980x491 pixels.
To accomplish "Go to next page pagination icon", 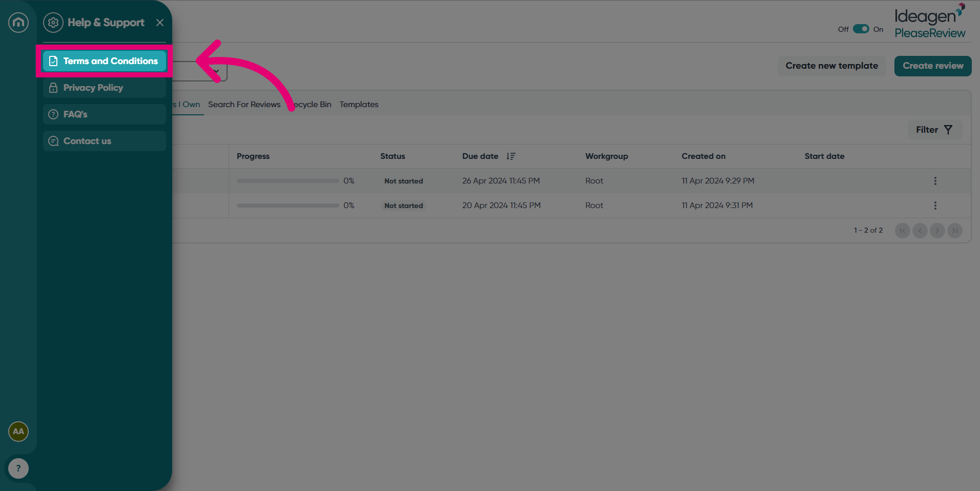I will pyautogui.click(x=937, y=231).
